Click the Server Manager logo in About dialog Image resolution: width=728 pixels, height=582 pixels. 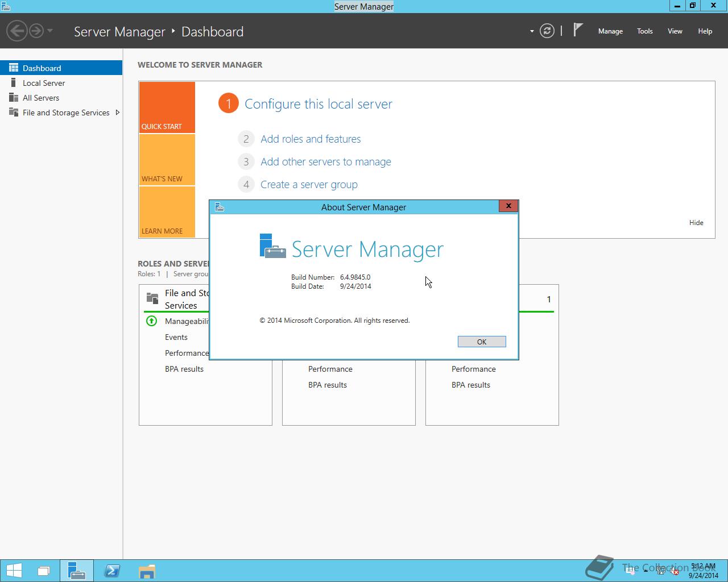(273, 246)
